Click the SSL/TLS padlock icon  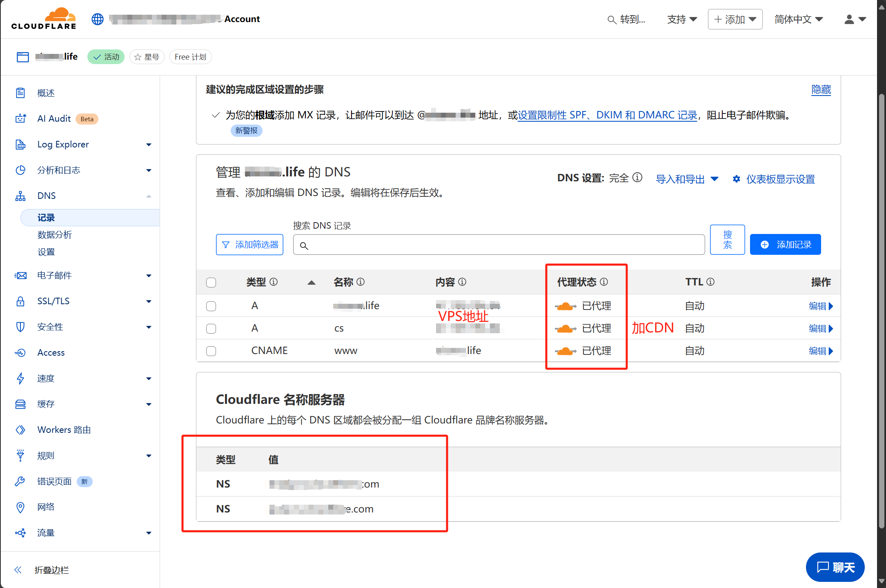pyautogui.click(x=20, y=301)
